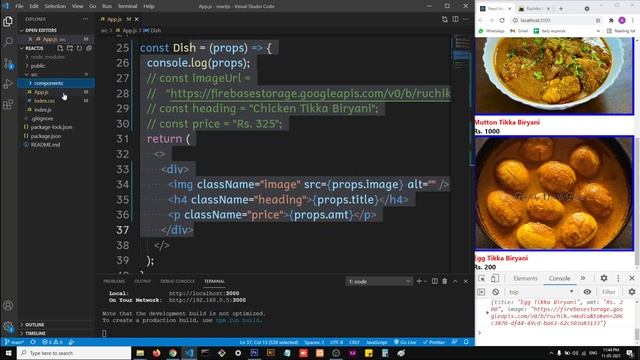Create a new folder in REACTJS explorer
The image size is (640, 360).
[x=70, y=48]
